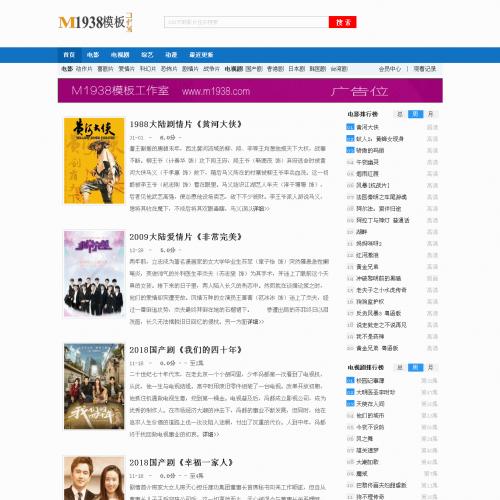
Task: Open the 韩国剧 TV category link
Action: [x=318, y=69]
